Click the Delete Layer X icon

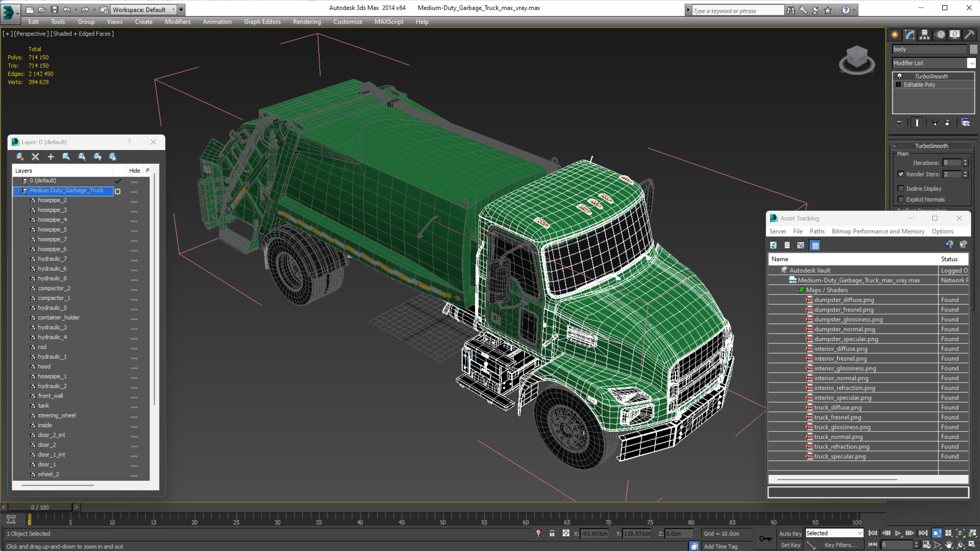[x=35, y=157]
